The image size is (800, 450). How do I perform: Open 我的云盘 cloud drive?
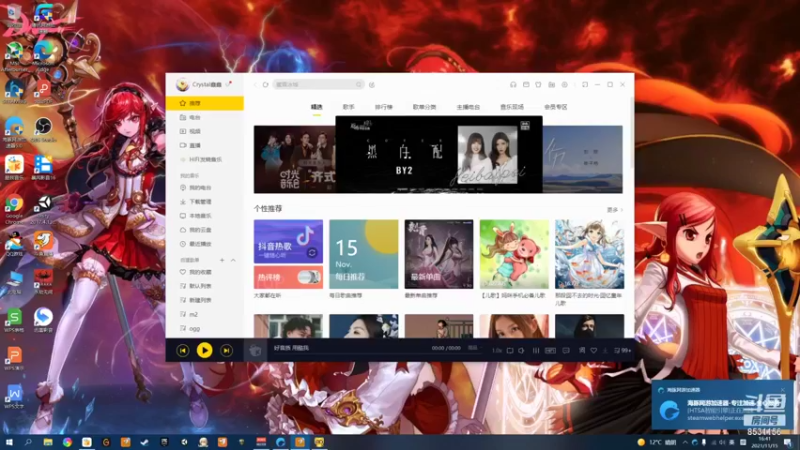click(205, 230)
